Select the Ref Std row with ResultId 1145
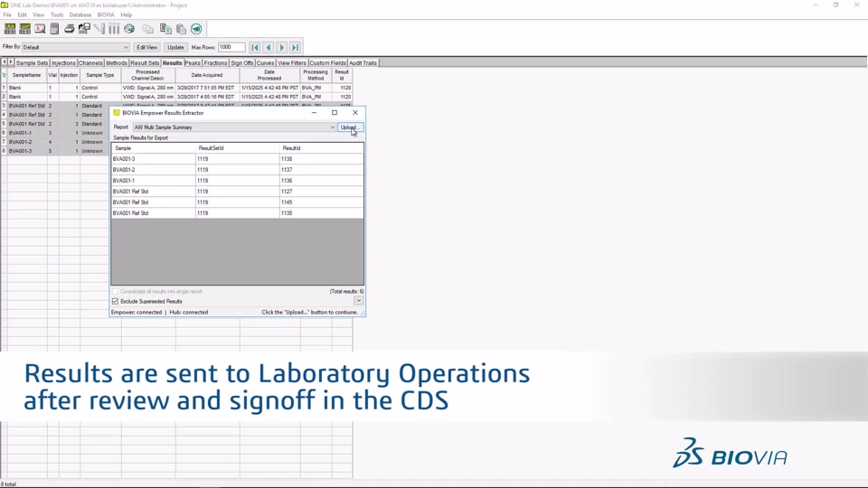 [x=238, y=202]
